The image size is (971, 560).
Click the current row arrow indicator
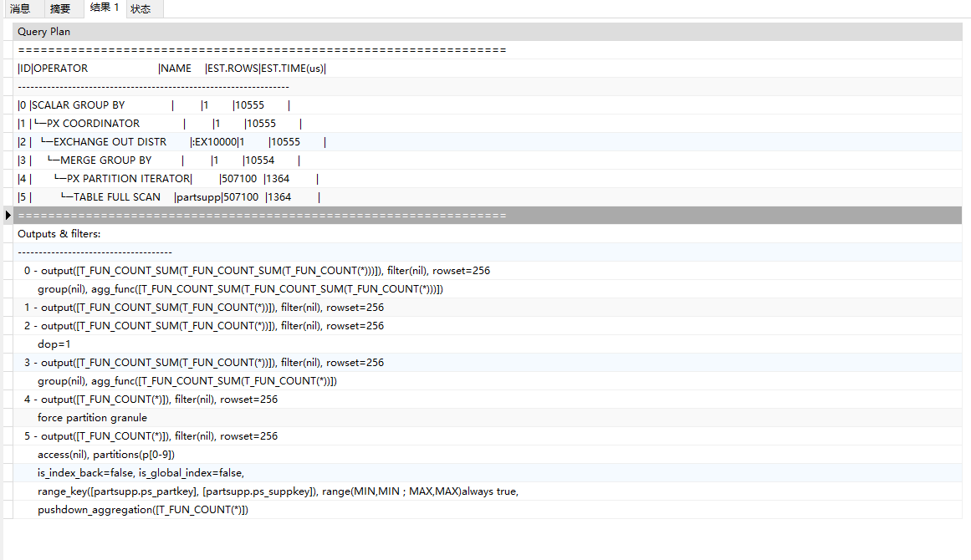click(x=8, y=216)
